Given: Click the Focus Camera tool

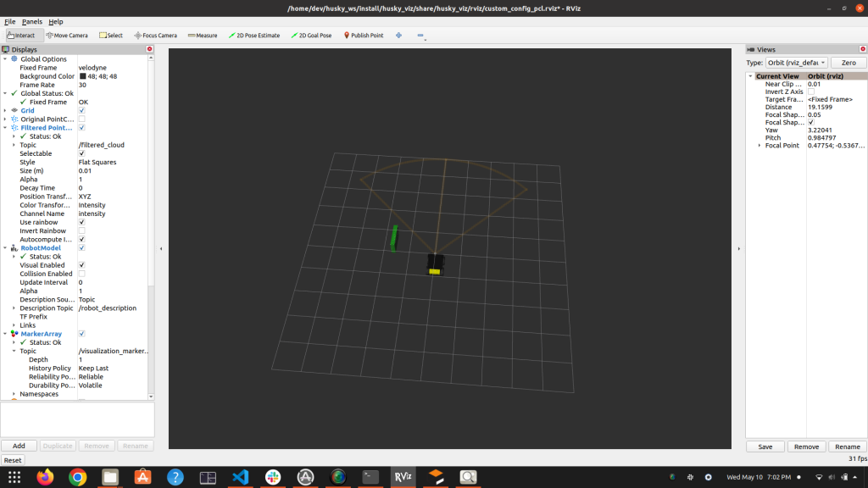Looking at the screenshot, I should click(x=155, y=36).
